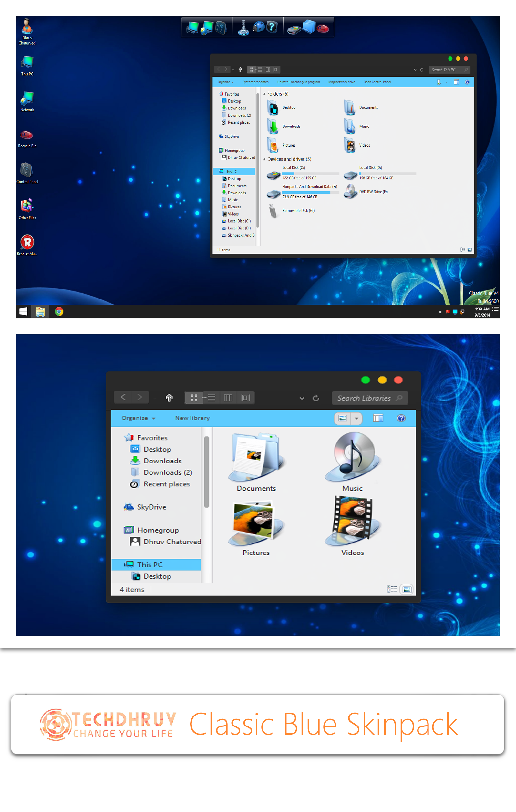Enable details view from Libraries status bar

pos(392,589)
